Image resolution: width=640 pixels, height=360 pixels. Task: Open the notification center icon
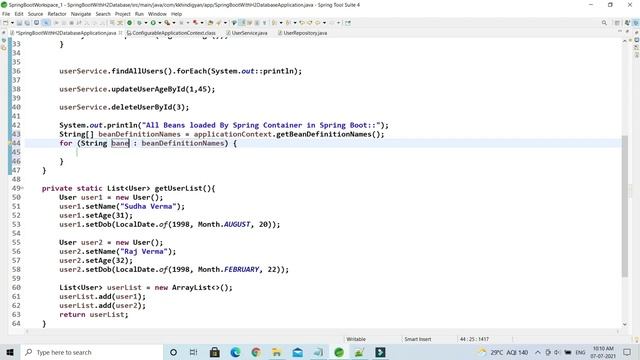coord(627,352)
